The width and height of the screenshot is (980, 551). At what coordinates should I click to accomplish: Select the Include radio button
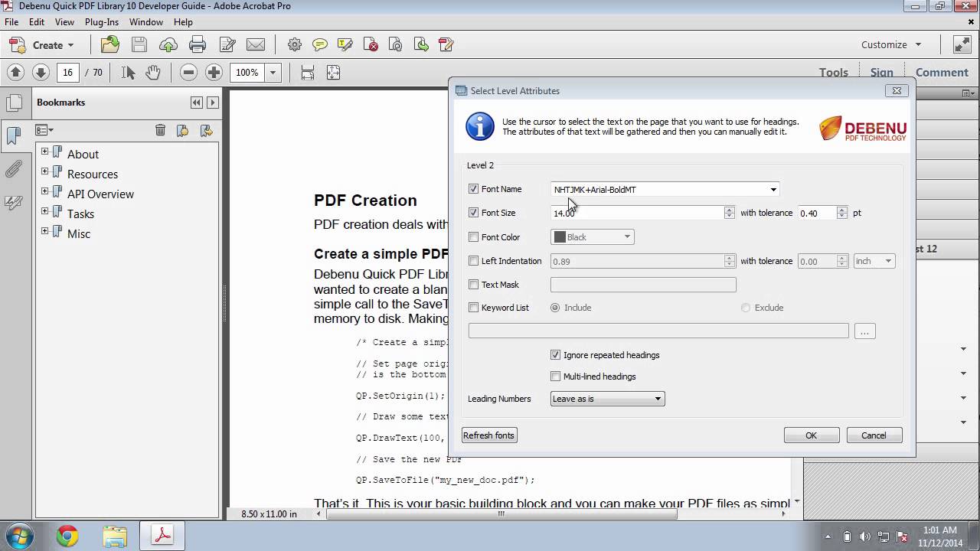tap(555, 308)
